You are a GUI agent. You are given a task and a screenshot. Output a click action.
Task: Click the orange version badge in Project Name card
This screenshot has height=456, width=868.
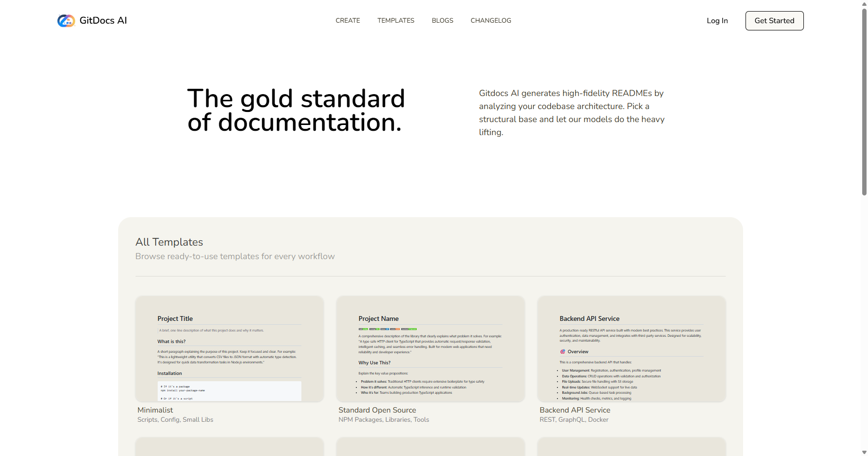coord(394,329)
